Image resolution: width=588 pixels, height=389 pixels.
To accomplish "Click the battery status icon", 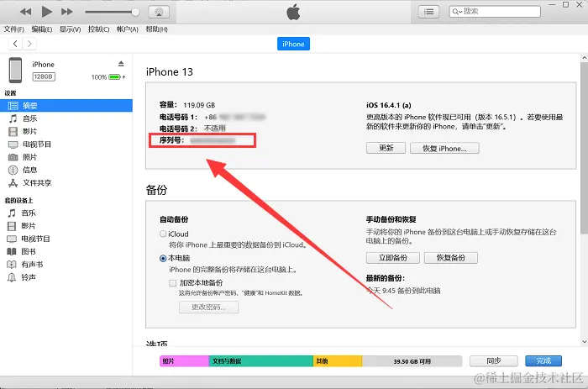I will tap(115, 77).
